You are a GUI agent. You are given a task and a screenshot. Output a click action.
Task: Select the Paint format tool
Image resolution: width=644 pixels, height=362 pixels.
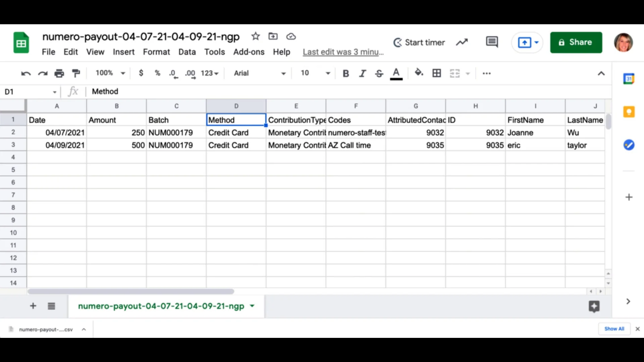coord(76,73)
